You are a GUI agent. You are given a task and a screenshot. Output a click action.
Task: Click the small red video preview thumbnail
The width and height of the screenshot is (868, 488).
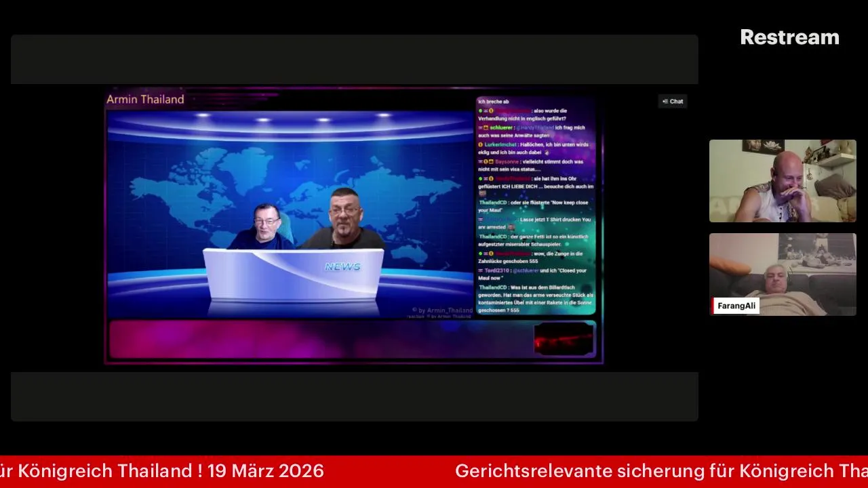click(564, 339)
